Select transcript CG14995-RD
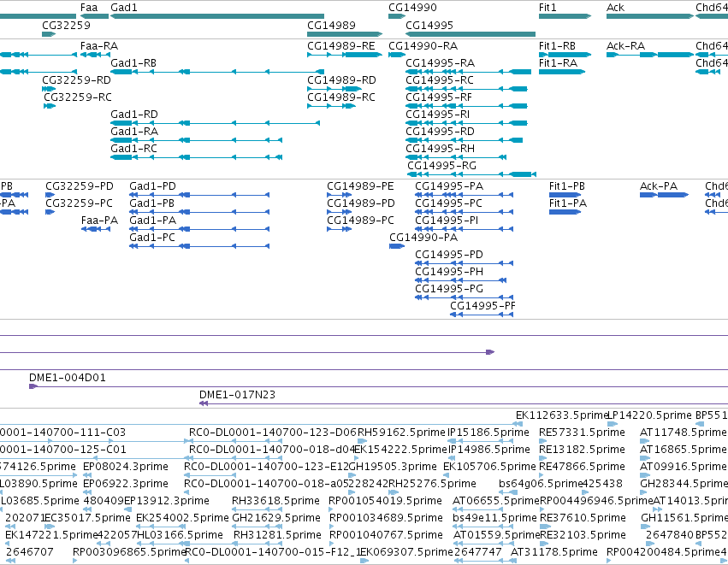This screenshot has height=565, width=728. pyautogui.click(x=441, y=132)
